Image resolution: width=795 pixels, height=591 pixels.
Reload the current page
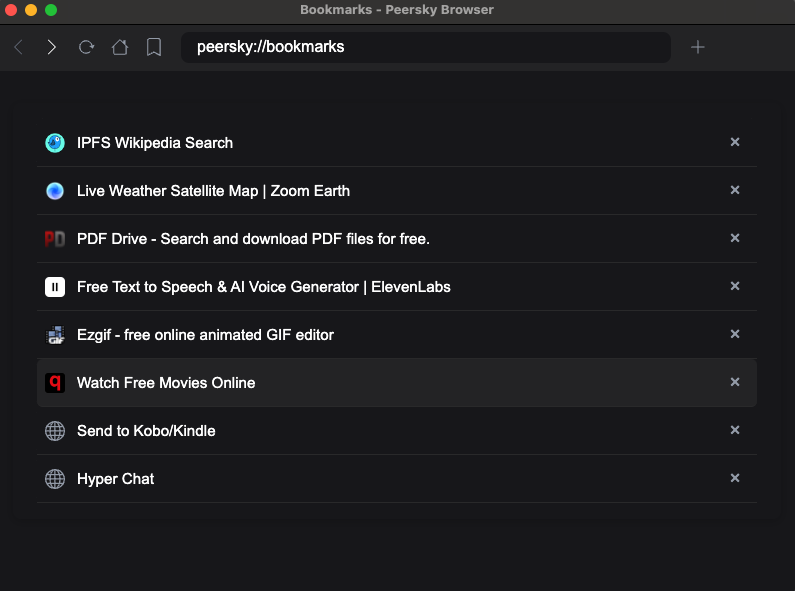pyautogui.click(x=86, y=47)
